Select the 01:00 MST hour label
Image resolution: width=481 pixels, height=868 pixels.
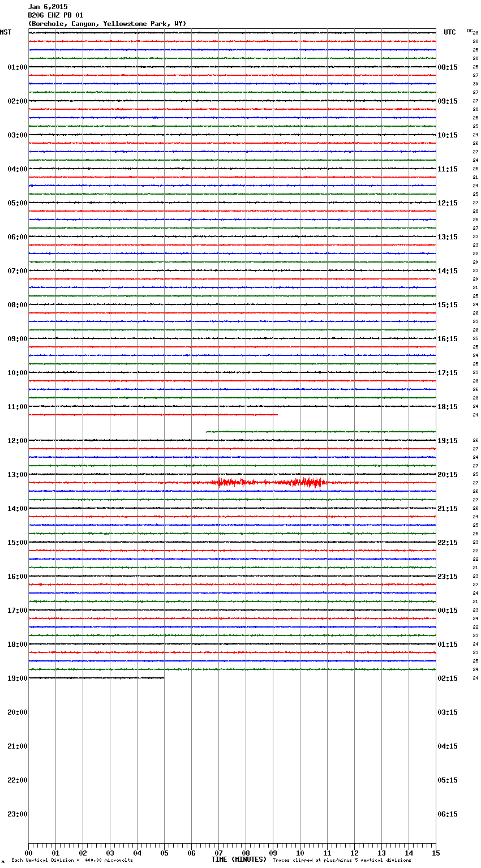18,67
